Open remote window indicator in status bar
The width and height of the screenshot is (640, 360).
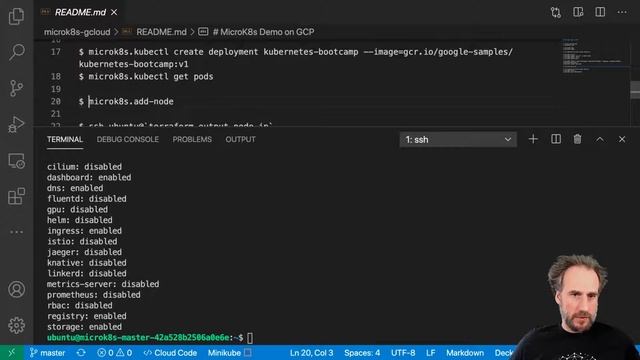click(x=11, y=353)
